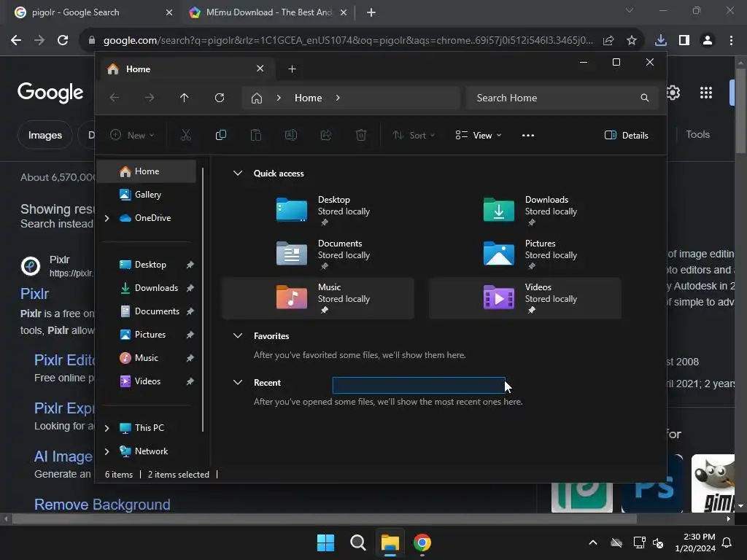The height and width of the screenshot is (560, 747).
Task: Select the Home tab in File Explorer
Action: click(x=186, y=69)
